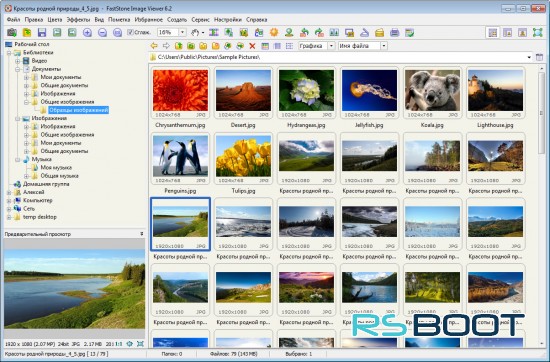Click the Lighthouse.jpg file name

495,125
